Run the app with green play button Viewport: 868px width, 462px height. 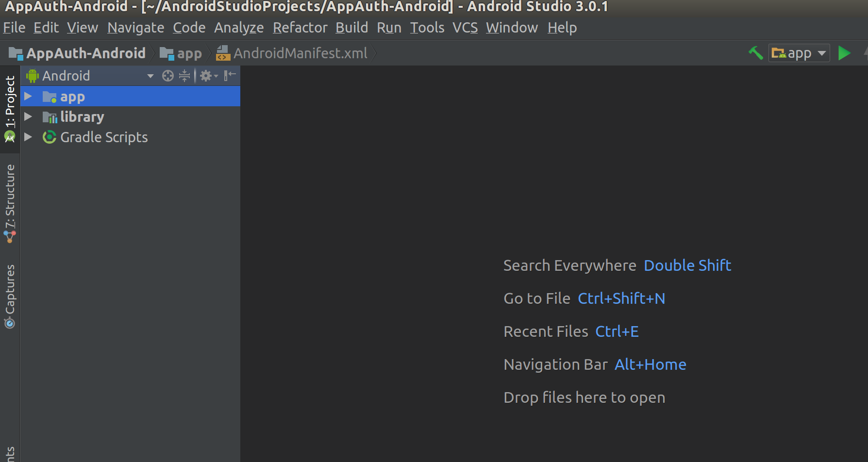coord(844,53)
